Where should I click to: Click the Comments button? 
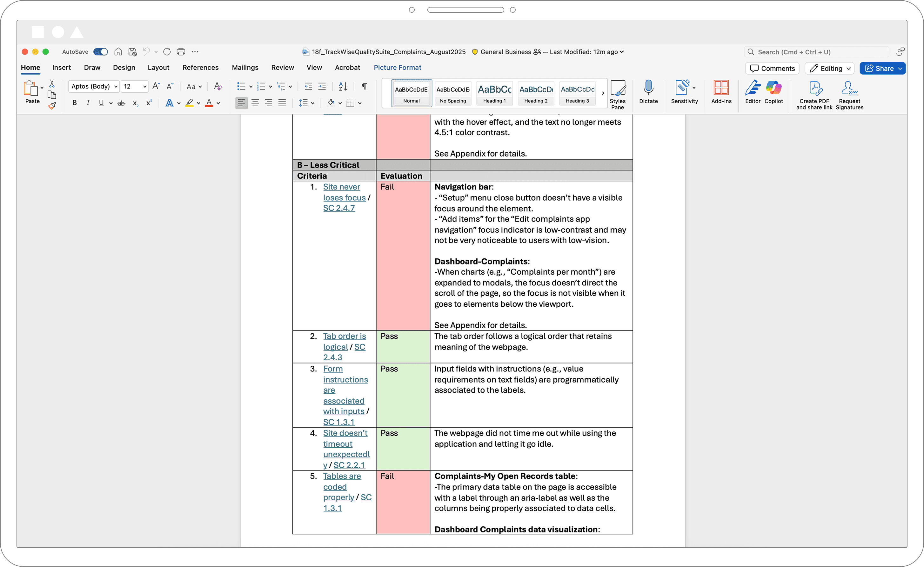tap(772, 68)
